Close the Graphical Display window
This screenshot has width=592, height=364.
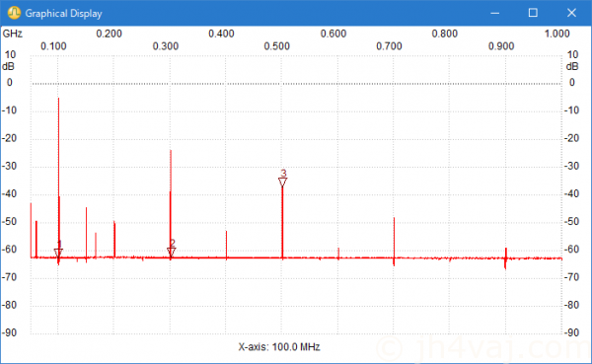click(x=571, y=13)
